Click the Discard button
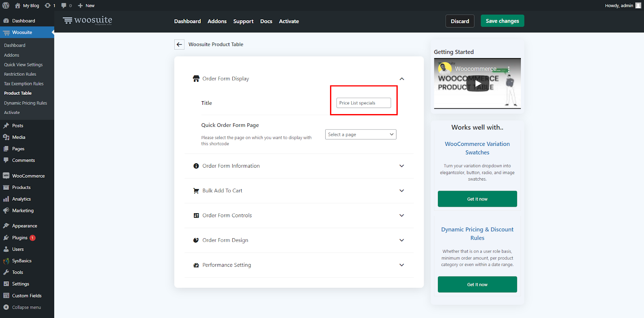The width and height of the screenshot is (644, 318). pyautogui.click(x=460, y=21)
